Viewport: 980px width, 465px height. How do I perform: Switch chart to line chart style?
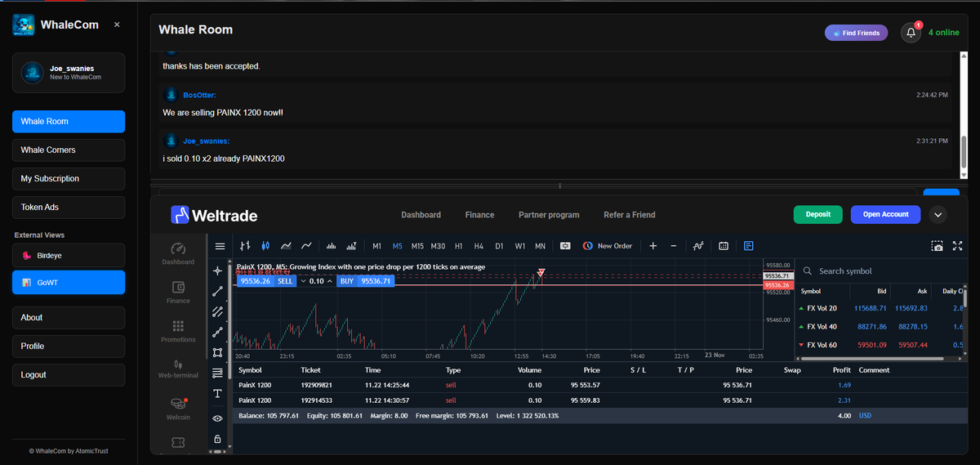(306, 246)
